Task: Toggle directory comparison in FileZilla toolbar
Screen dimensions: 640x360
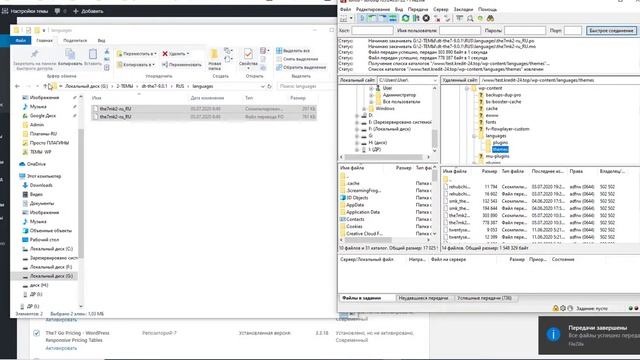Action: pyautogui.click(x=470, y=18)
